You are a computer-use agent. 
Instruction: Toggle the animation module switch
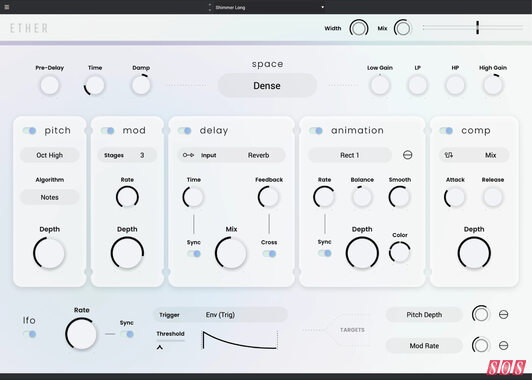(x=316, y=131)
